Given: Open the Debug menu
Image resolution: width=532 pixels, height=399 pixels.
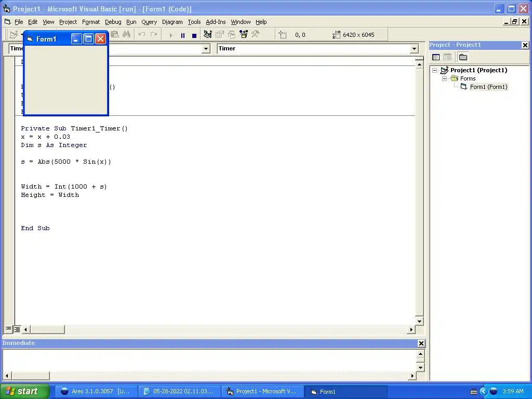Looking at the screenshot, I should pyautogui.click(x=113, y=22).
